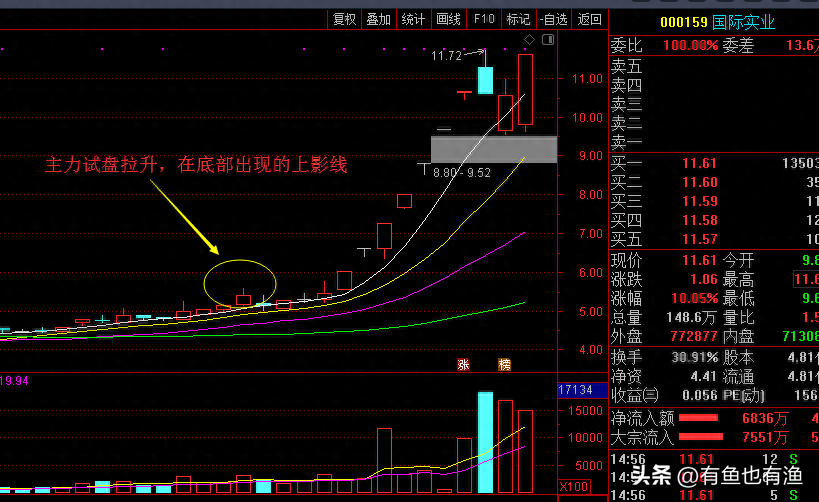Select the 统计 statistics button
The width and height of the screenshot is (819, 502).
click(x=413, y=20)
